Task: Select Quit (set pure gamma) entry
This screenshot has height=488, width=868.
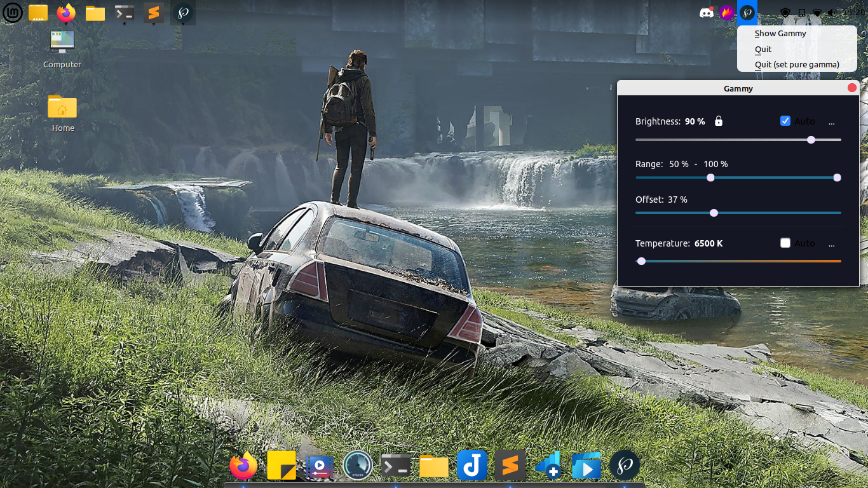Action: (x=797, y=64)
